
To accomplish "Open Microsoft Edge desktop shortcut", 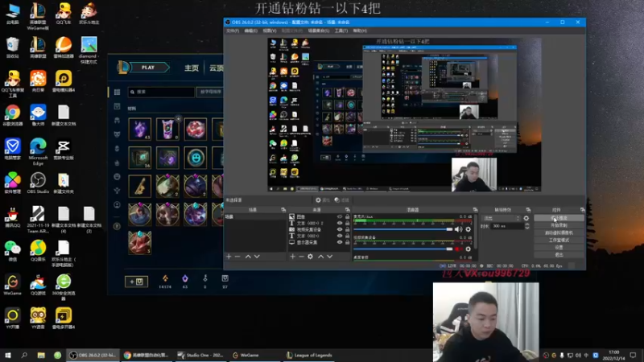I will 38,152.
